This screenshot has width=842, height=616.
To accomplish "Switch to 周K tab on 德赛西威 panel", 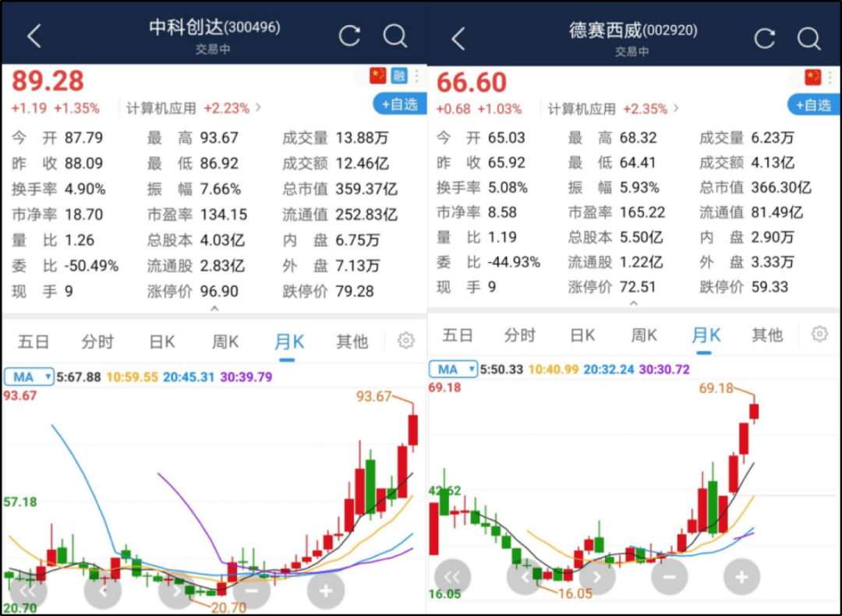I will (644, 335).
